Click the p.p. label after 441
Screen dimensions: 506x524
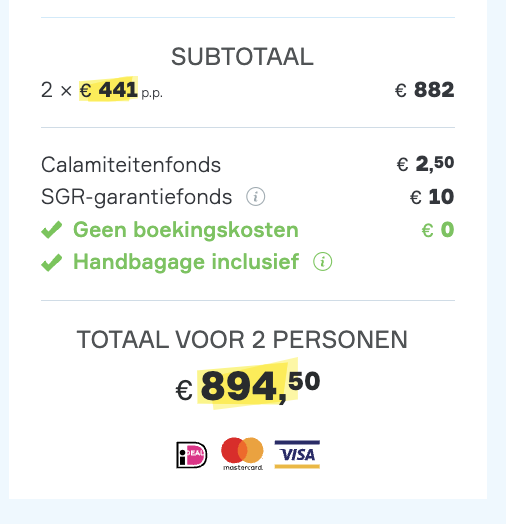[152, 93]
